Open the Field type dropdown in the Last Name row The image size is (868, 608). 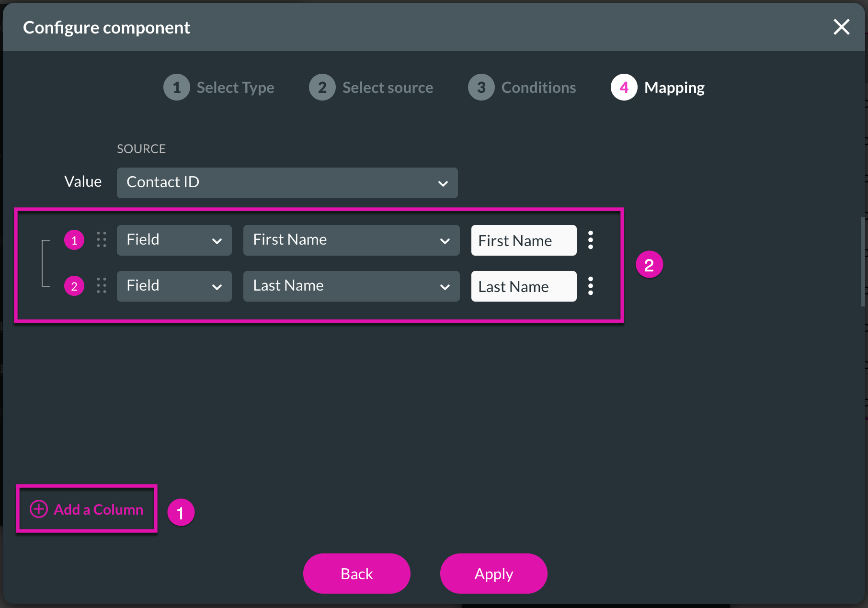pos(174,286)
